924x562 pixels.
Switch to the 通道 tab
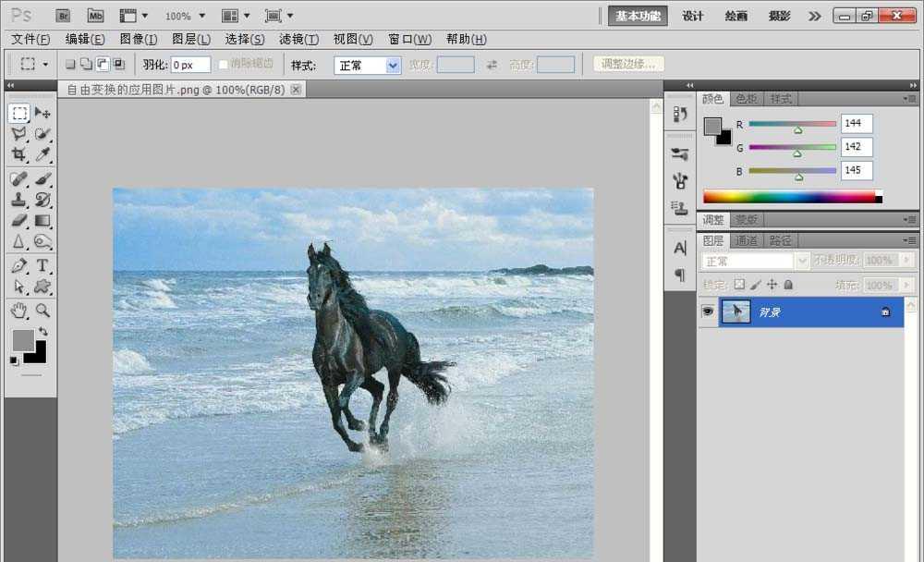pos(746,240)
